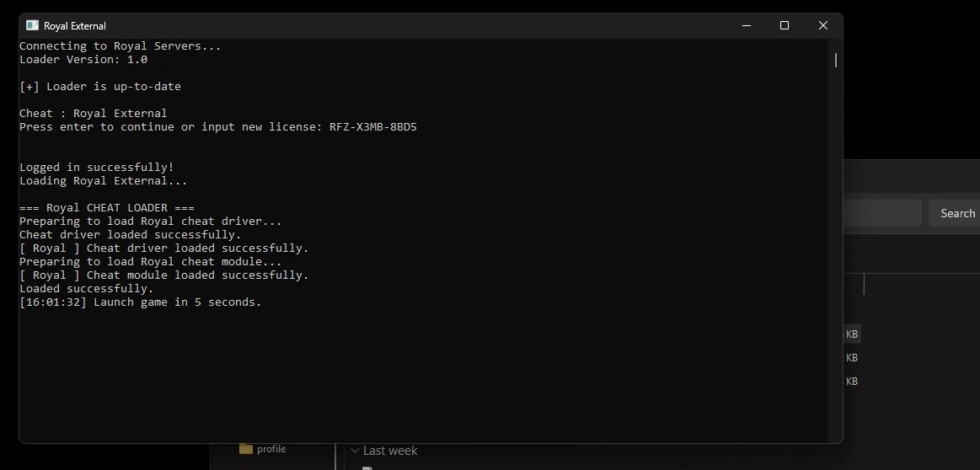Click the 'Last week' group heading text
Screen dimensions: 980x470
click(x=390, y=451)
